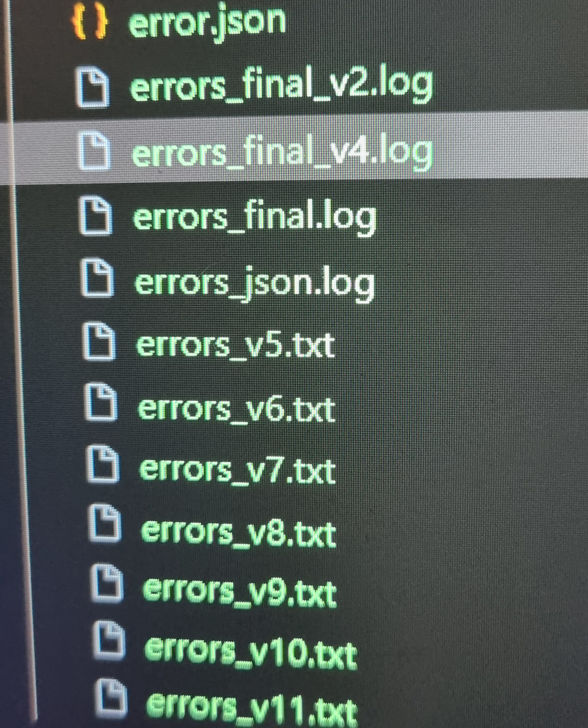Open error.json in the file list

(x=207, y=23)
